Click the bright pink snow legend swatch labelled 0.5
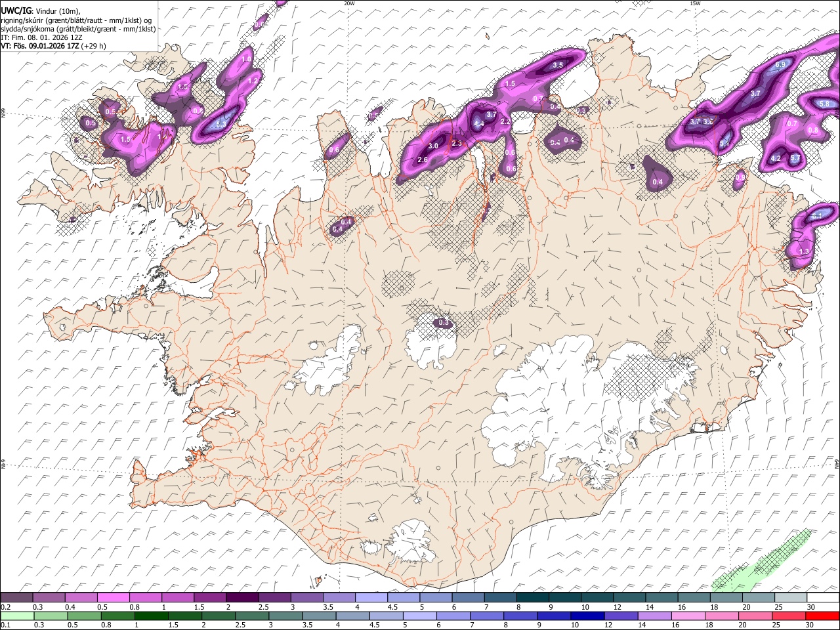Image resolution: width=840 pixels, height=630 pixels. [114, 597]
